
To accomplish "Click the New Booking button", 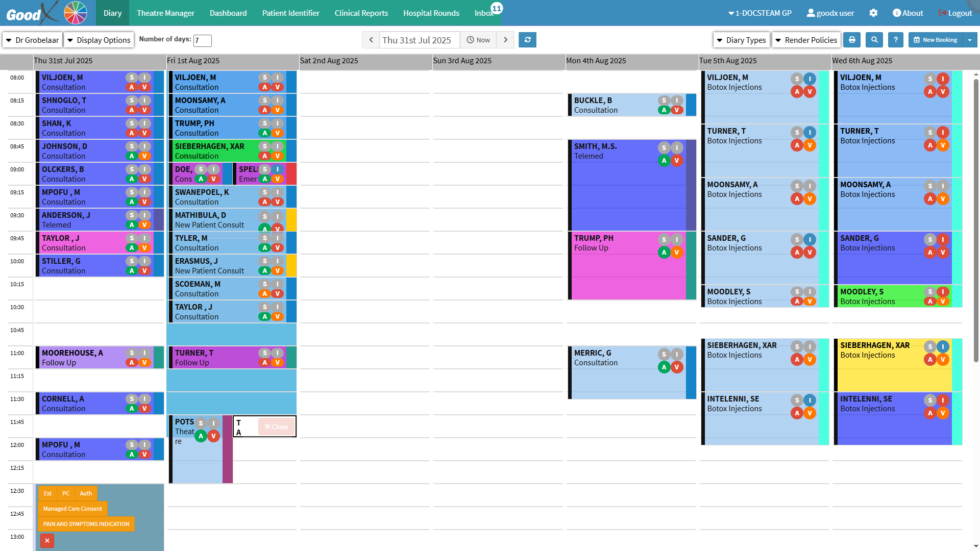I will [x=935, y=40].
